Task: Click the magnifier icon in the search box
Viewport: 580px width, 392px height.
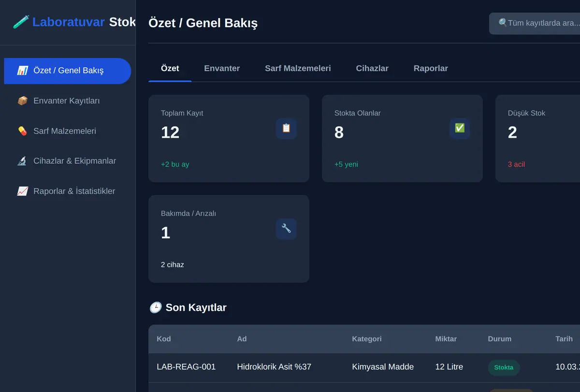Action: (503, 23)
